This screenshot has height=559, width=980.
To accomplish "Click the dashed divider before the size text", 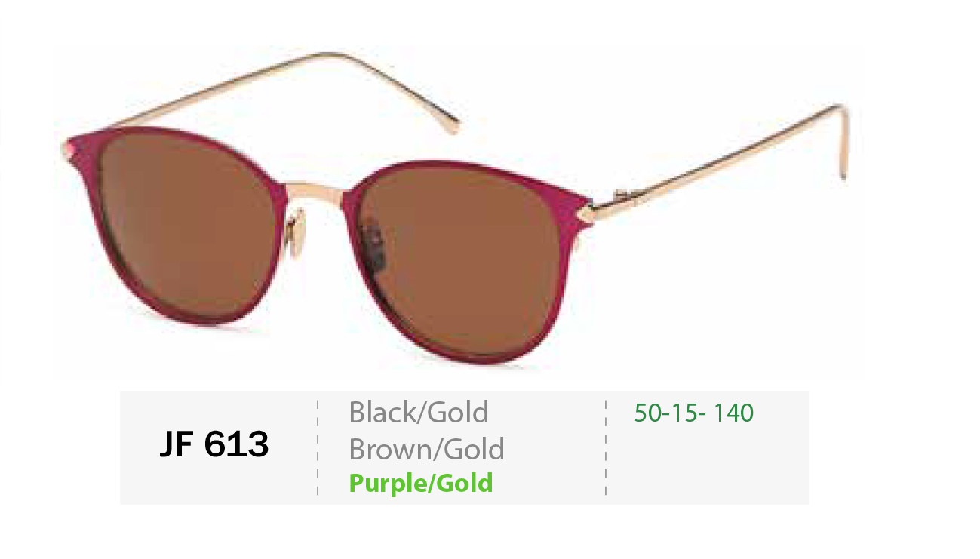I will 606,447.
